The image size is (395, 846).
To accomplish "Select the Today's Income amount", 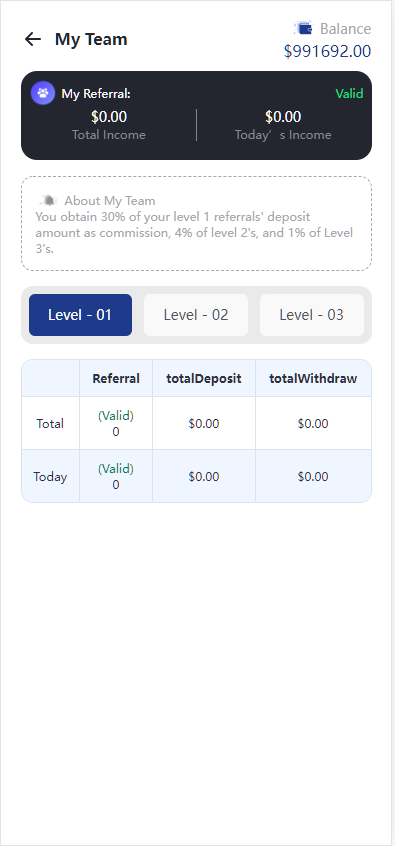I will (283, 117).
